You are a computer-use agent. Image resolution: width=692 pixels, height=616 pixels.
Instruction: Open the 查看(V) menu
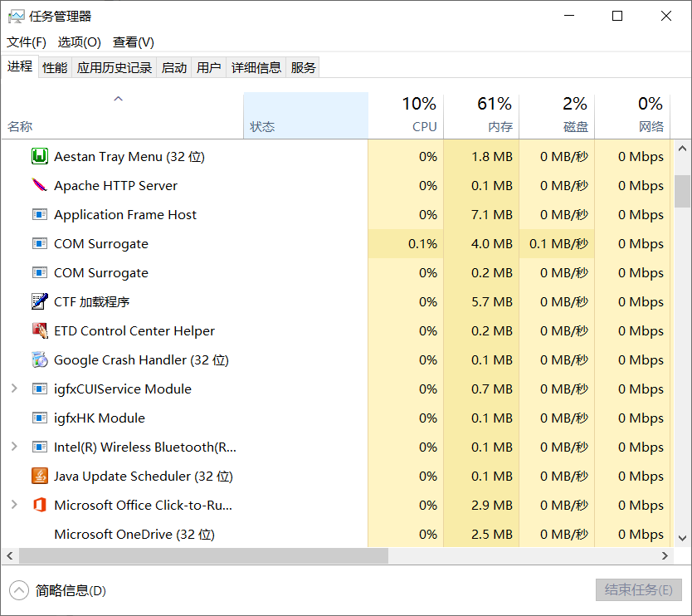click(134, 42)
